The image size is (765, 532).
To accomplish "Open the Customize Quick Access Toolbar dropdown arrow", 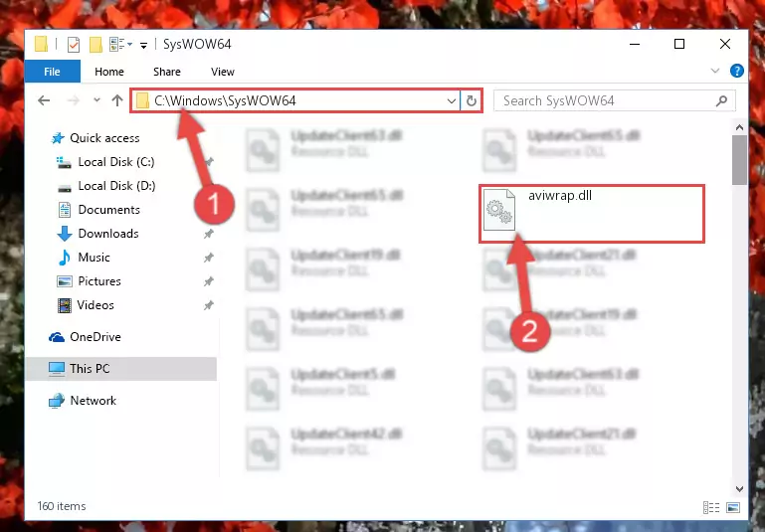I will tap(144, 46).
